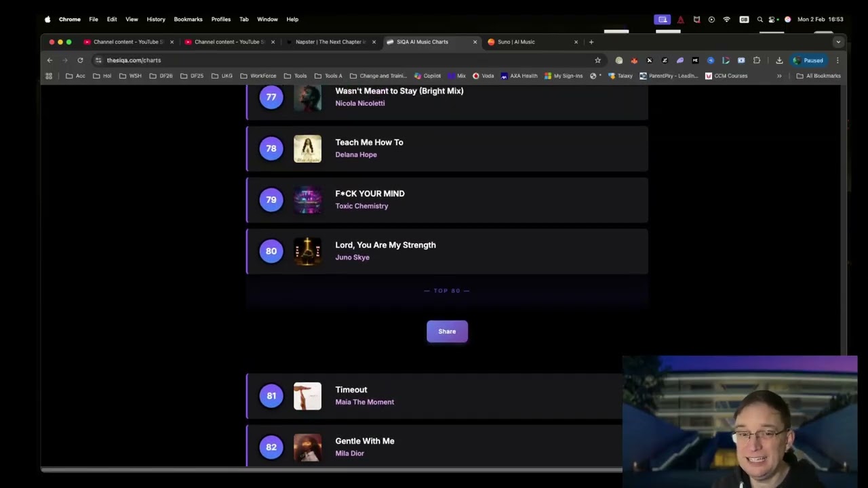868x488 pixels.
Task: Open the History menu
Action: click(156, 20)
